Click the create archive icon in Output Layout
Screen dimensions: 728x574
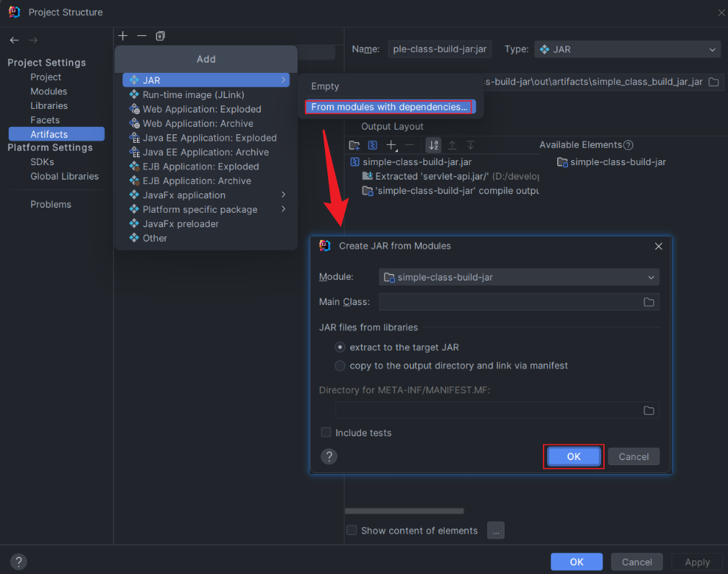[373, 145]
